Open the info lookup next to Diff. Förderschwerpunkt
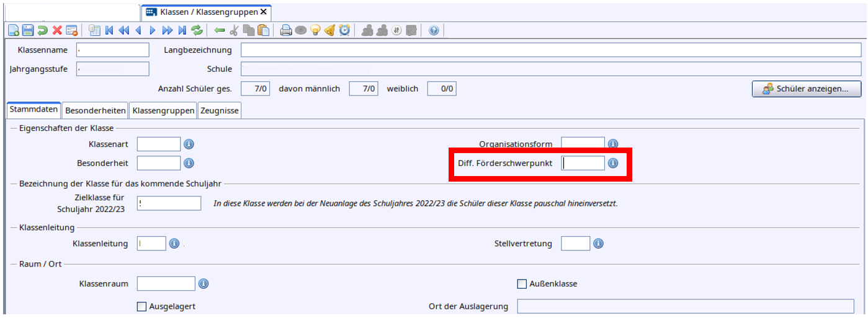The height and width of the screenshot is (318, 868). (613, 163)
